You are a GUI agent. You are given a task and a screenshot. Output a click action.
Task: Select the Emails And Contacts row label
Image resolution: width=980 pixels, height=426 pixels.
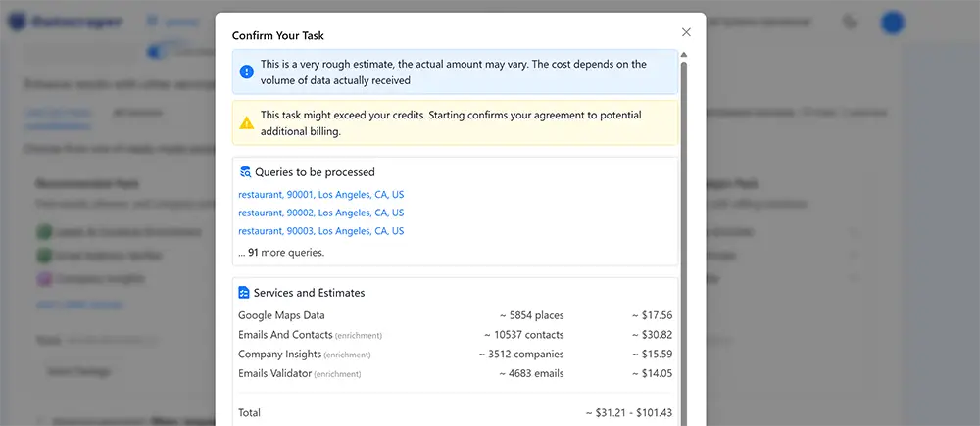(x=310, y=335)
